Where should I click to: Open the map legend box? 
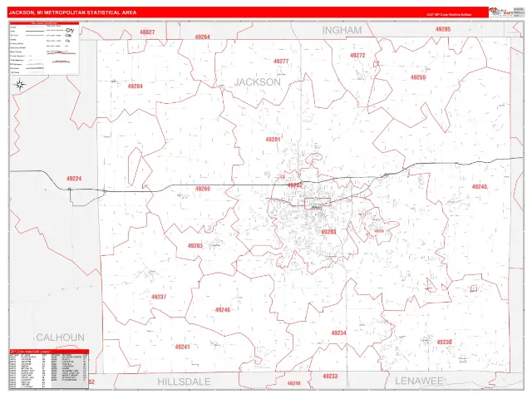(x=44, y=48)
